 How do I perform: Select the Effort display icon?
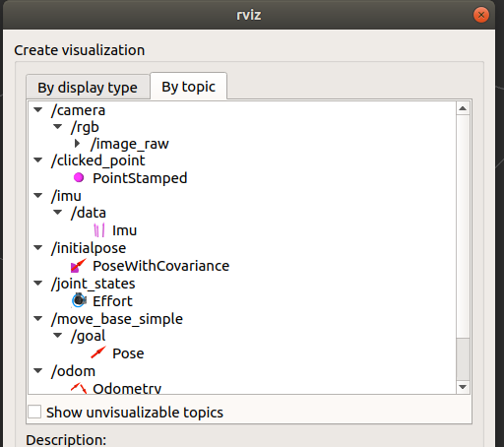click(x=79, y=300)
